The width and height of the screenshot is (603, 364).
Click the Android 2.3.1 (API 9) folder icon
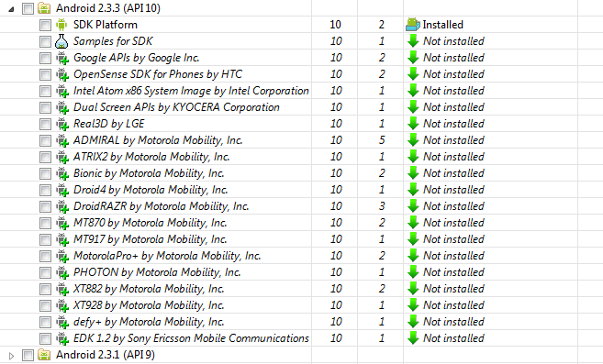tap(44, 355)
